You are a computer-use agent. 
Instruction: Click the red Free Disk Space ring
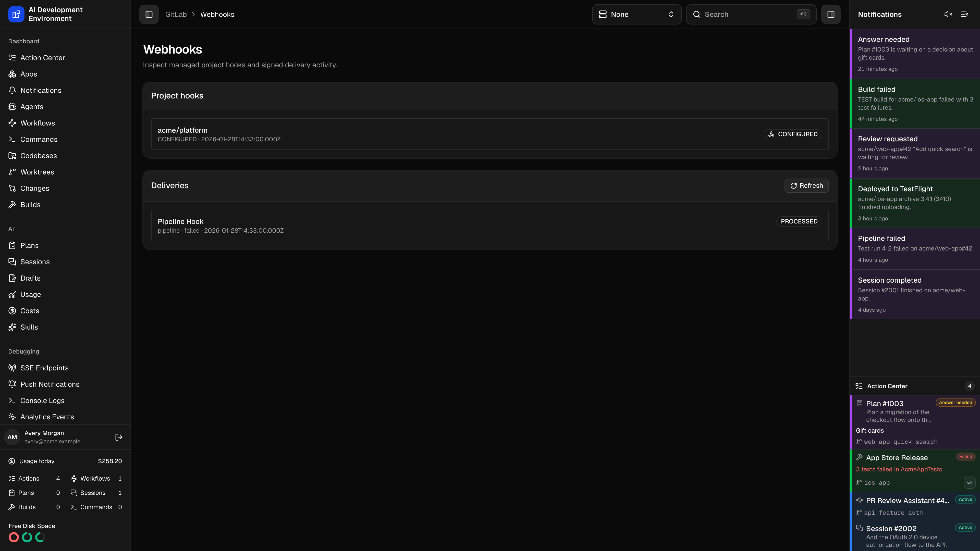pyautogui.click(x=14, y=537)
